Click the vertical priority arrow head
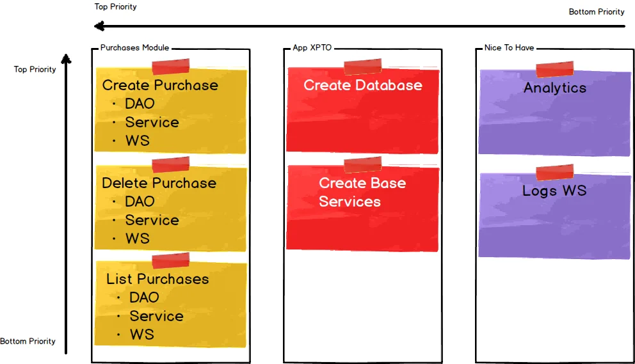The height and width of the screenshot is (364, 635). point(66,60)
